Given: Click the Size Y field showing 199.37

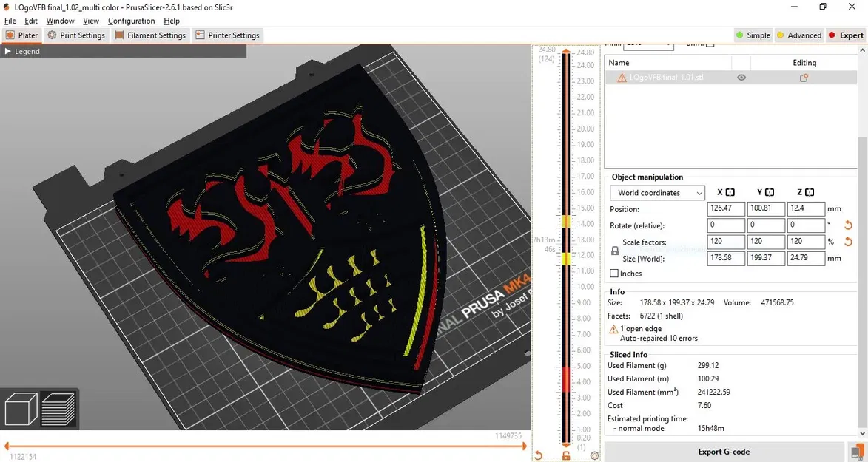Looking at the screenshot, I should coord(766,258).
